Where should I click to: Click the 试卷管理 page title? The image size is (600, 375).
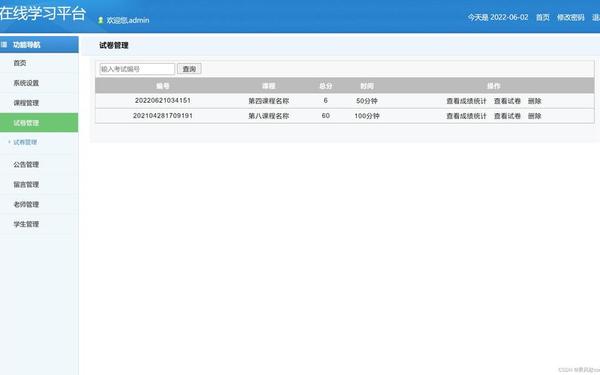[x=114, y=46]
